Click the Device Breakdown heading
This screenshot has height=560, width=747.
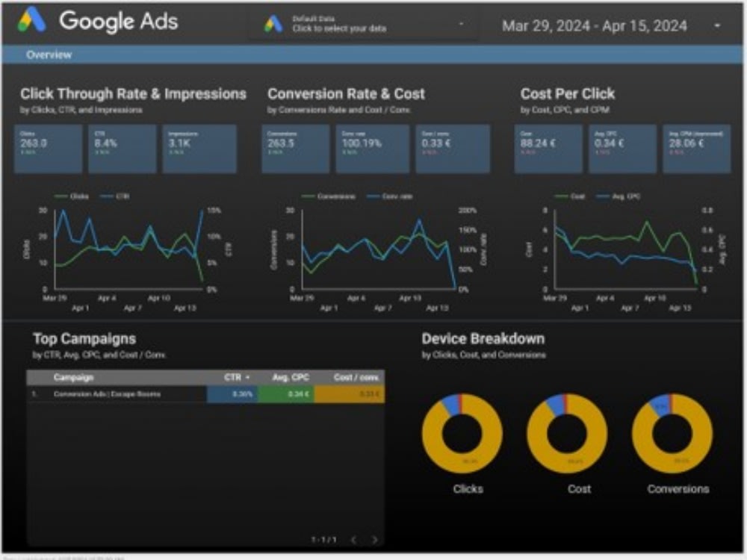coord(483,338)
